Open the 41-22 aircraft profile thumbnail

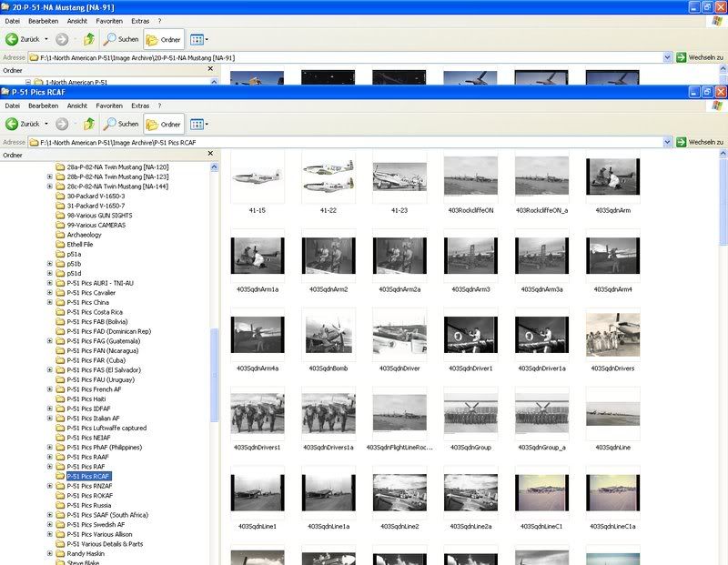tap(328, 177)
